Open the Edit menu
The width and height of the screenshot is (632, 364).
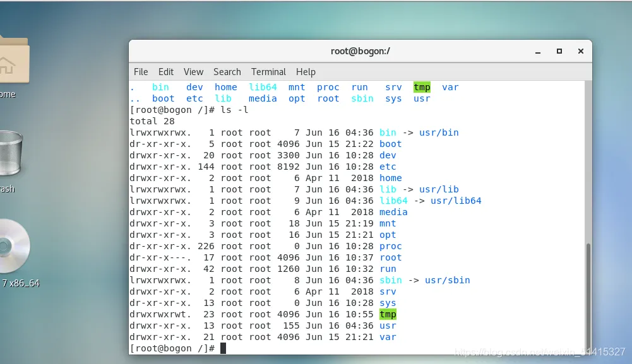(x=165, y=72)
